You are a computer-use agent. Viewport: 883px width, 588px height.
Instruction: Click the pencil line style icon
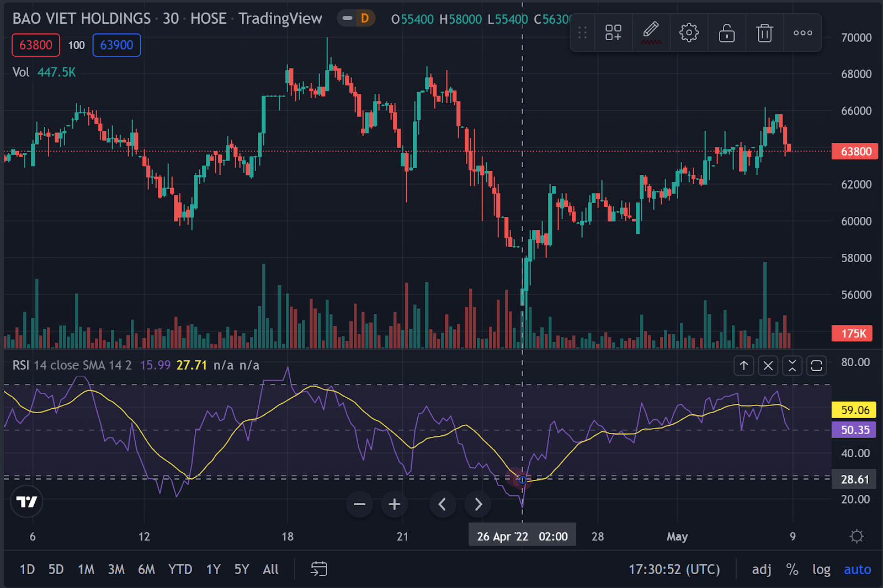[651, 33]
